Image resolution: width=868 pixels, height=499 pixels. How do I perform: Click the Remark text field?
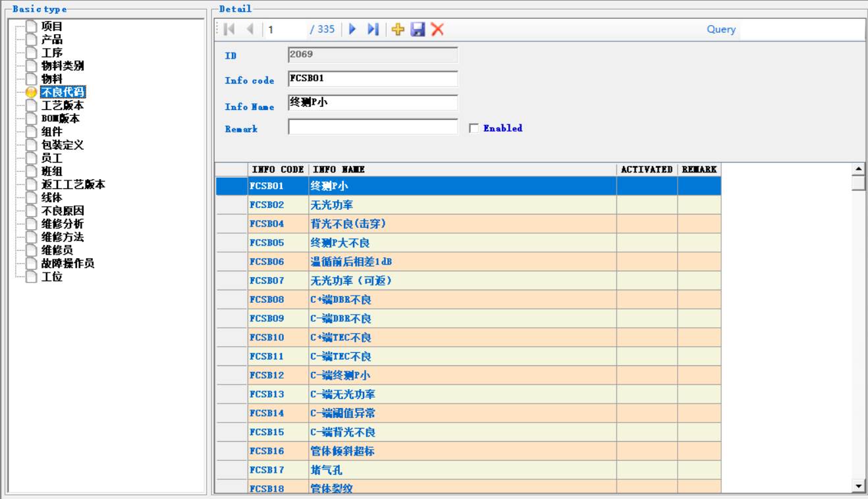[373, 127]
